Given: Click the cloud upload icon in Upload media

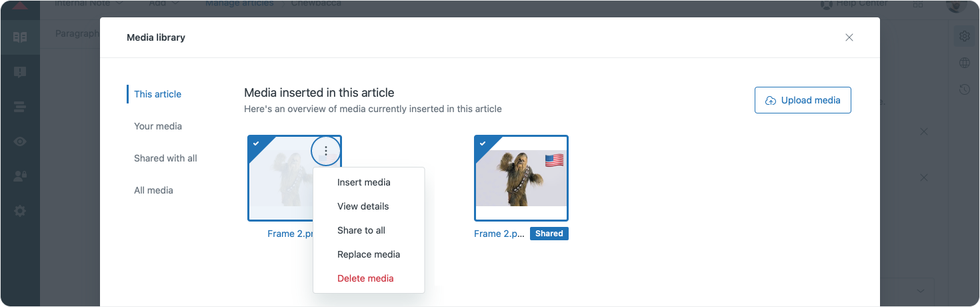Looking at the screenshot, I should coord(771,100).
